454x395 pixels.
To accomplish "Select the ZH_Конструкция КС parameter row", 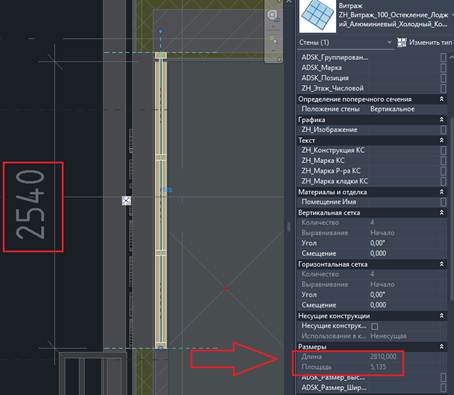I will pos(372,150).
